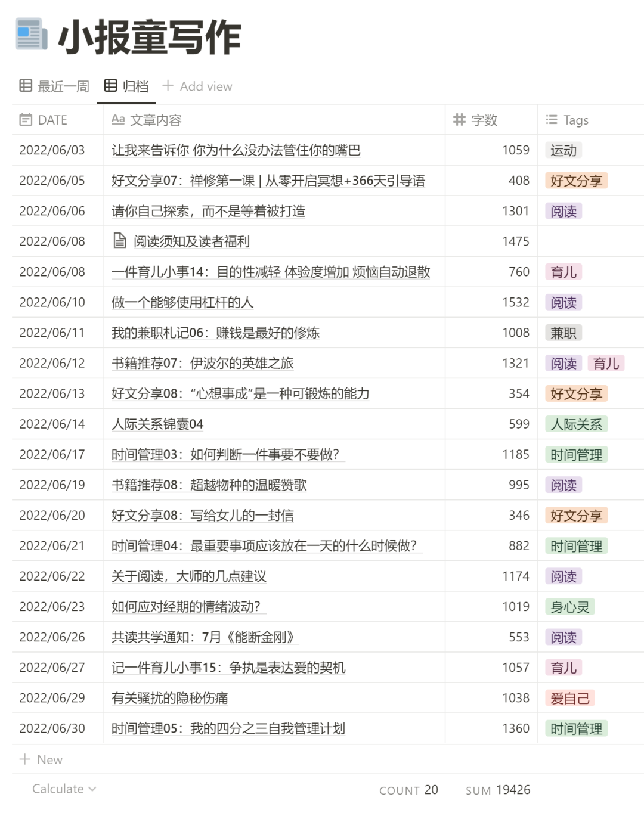Open article 让我来告诉你 你为什么没办法管住你的嘴巴
Viewport: 644px width, 813px height.
pyautogui.click(x=236, y=150)
